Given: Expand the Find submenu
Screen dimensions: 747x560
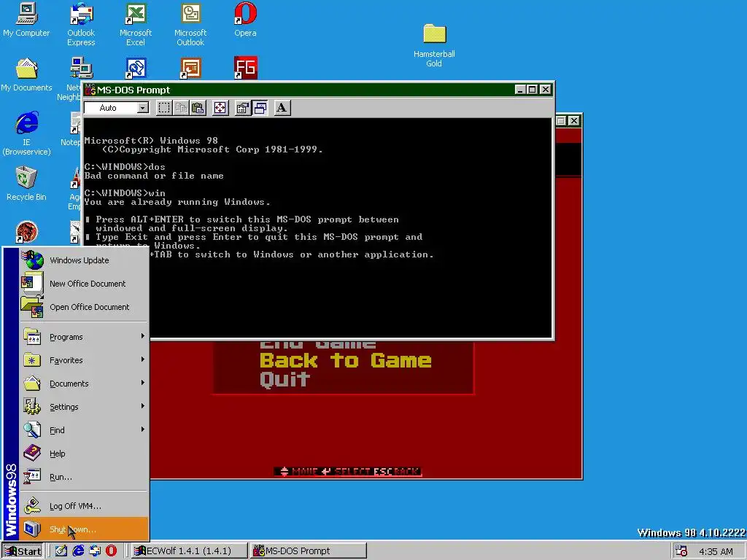Looking at the screenshot, I should [85, 430].
